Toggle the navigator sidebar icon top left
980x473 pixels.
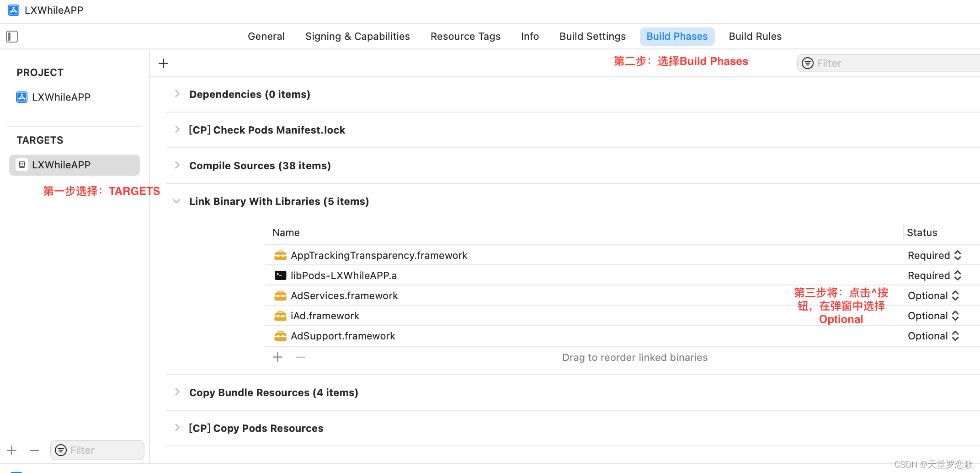12,36
